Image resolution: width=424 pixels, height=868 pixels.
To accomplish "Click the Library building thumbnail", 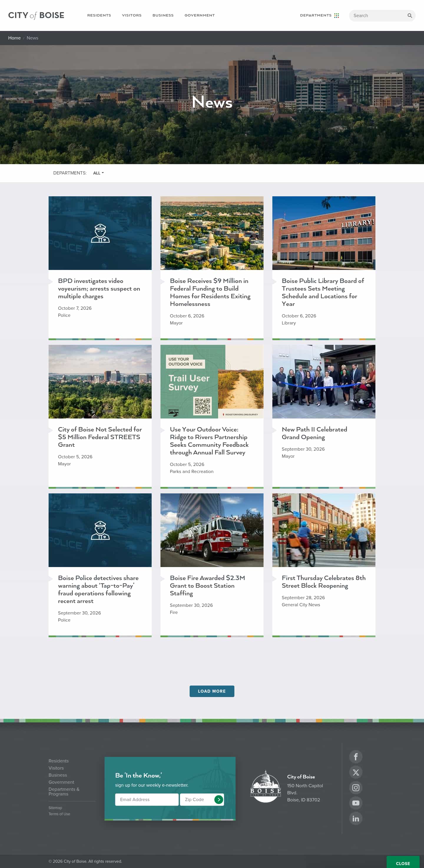I will coord(324,233).
